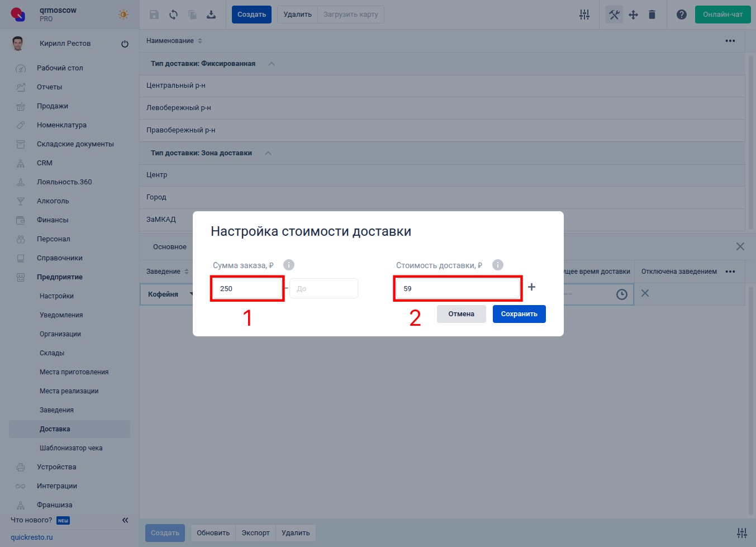
Task: Collapse the Тип доставки: Зона доставки group
Action: 268,153
